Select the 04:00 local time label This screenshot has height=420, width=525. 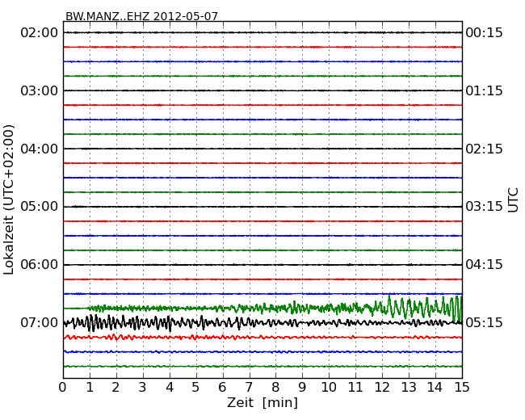click(x=40, y=149)
